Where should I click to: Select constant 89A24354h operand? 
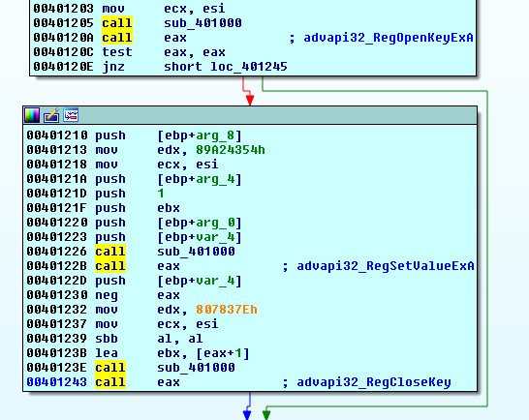231,150
